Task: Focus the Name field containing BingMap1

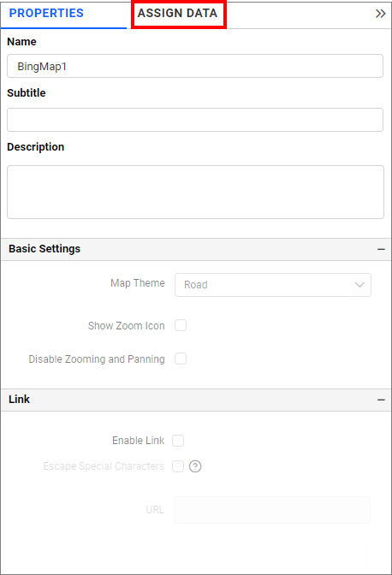Action: click(x=195, y=66)
